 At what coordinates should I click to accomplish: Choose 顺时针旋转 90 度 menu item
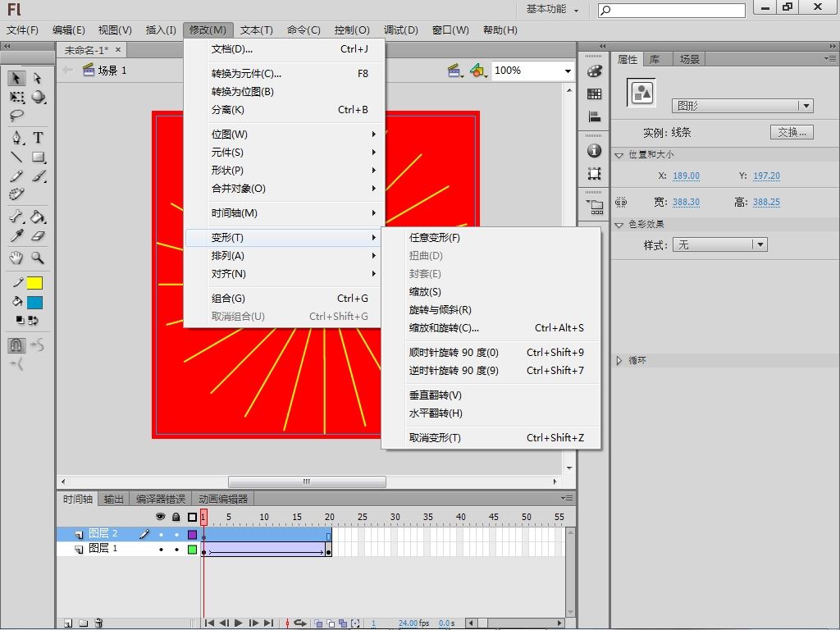click(x=491, y=352)
